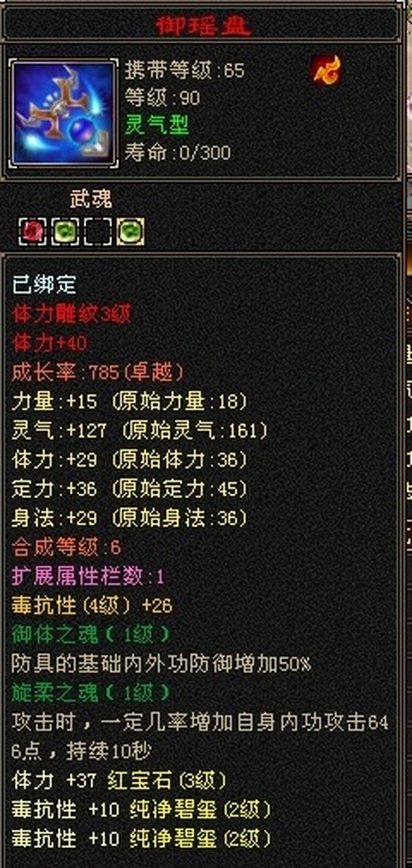Select the second green gem slot
Image resolution: width=412 pixels, height=868 pixels.
tap(65, 231)
